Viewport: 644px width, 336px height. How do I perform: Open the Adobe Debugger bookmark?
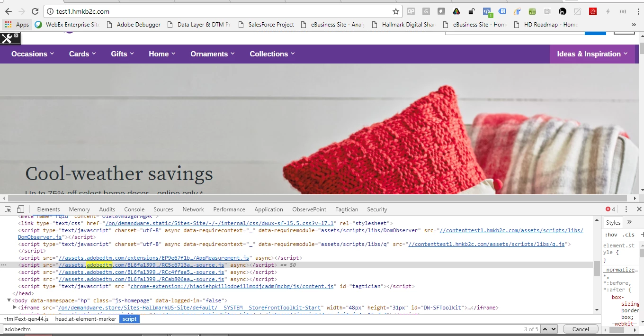(x=134, y=25)
